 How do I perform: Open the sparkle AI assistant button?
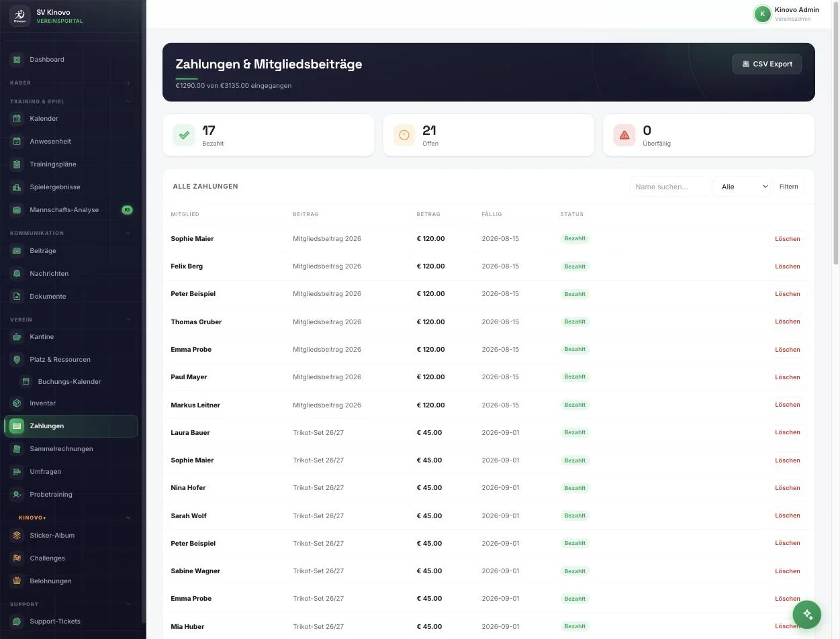(x=807, y=615)
